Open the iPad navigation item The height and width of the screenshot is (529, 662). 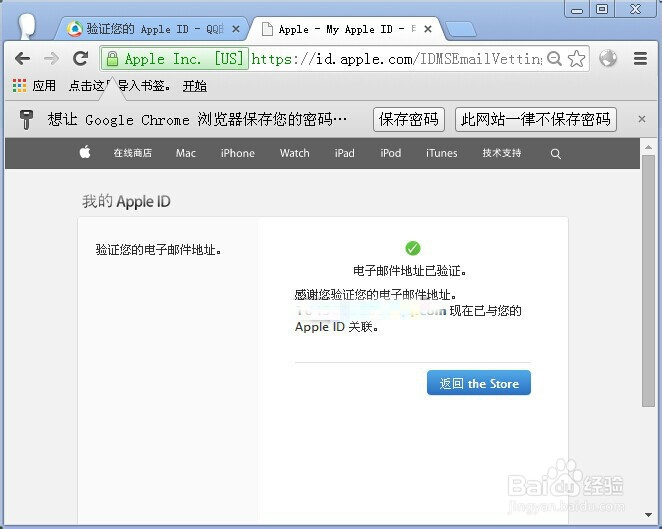point(345,153)
